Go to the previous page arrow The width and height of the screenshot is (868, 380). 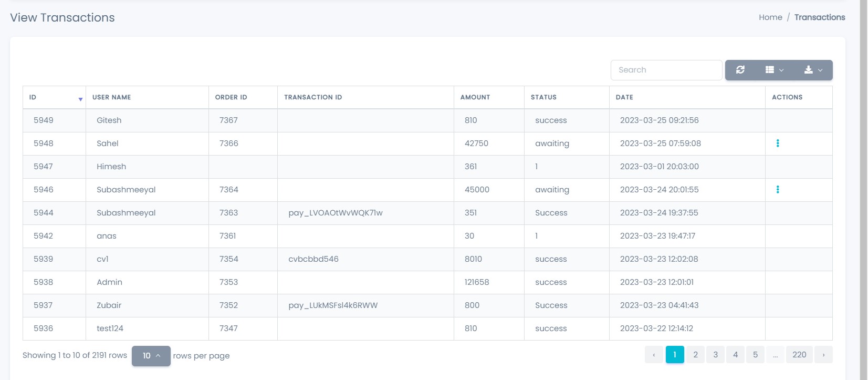(x=654, y=355)
